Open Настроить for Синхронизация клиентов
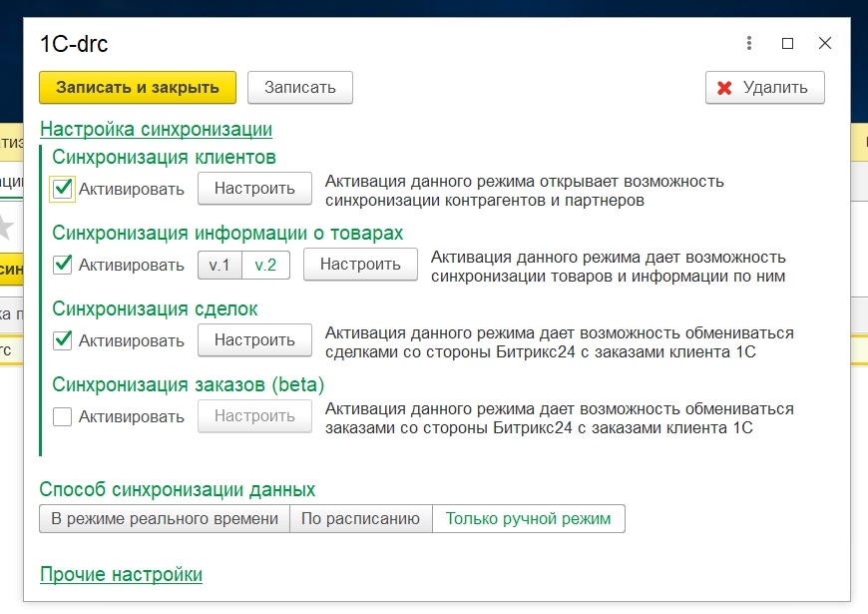868x614 pixels. pos(254,189)
